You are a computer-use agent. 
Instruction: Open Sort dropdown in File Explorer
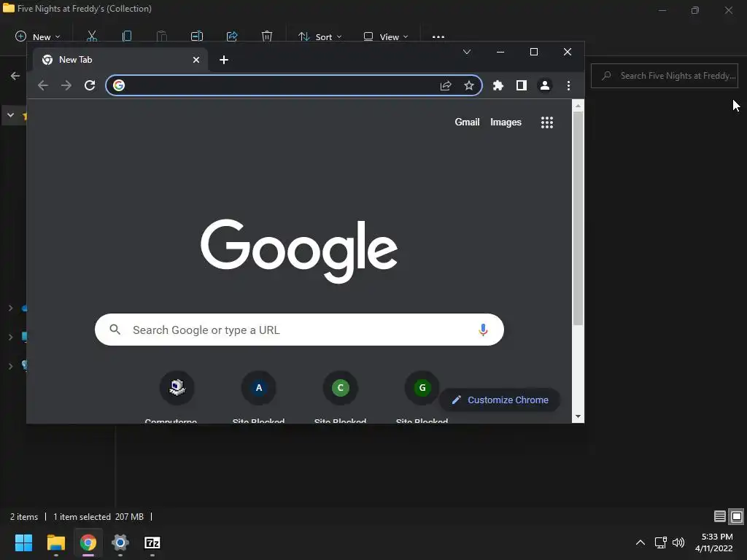320,36
